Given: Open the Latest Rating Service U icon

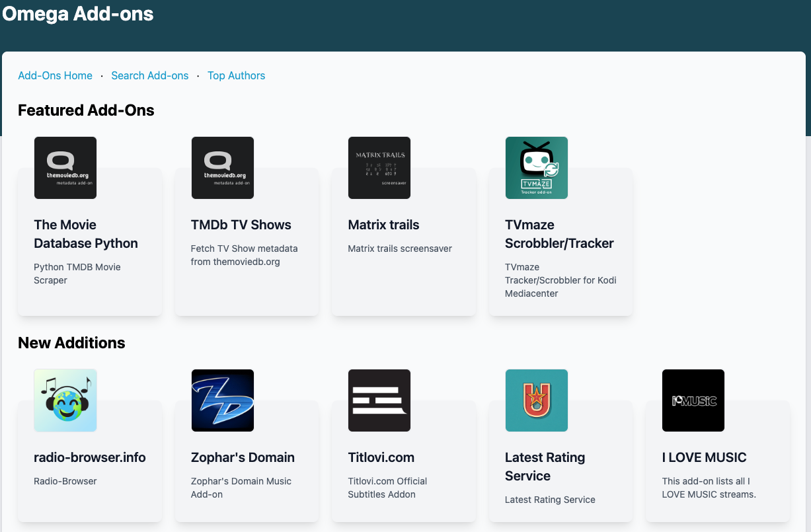Looking at the screenshot, I should click(x=537, y=400).
